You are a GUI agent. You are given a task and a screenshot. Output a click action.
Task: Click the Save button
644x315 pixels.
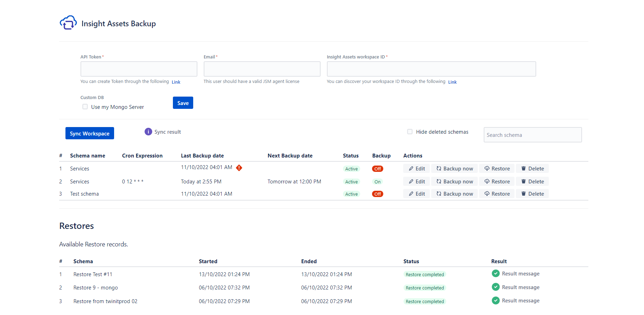pos(183,103)
